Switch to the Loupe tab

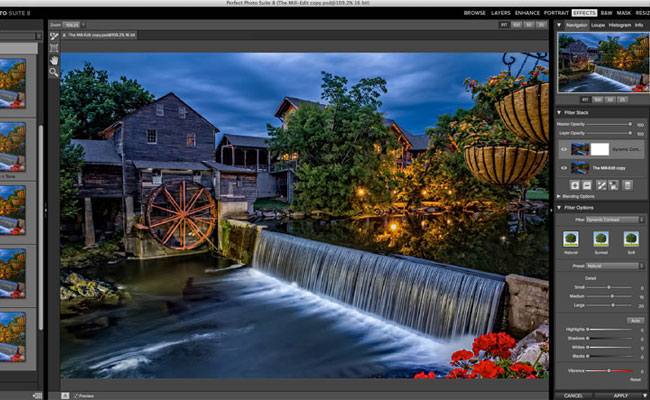pos(598,25)
